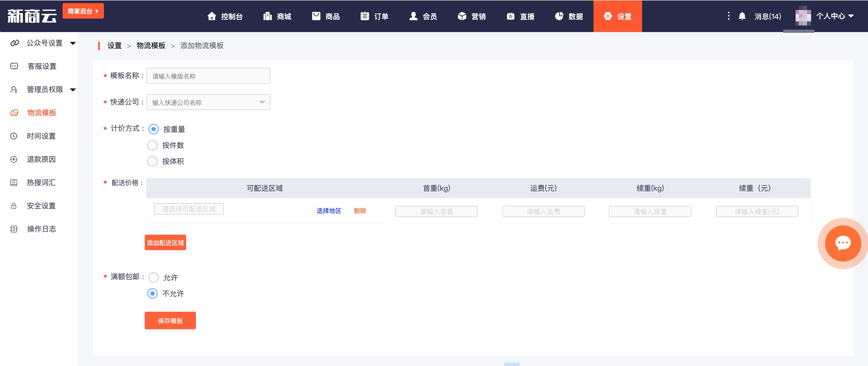Click the 请输入续重(元) input
Screen dimensions: 868x366
click(757, 212)
